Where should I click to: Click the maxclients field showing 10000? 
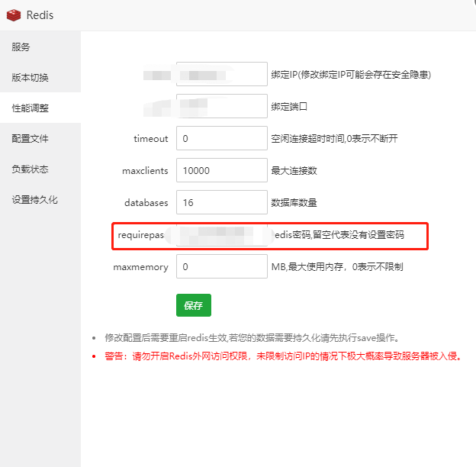click(222, 170)
